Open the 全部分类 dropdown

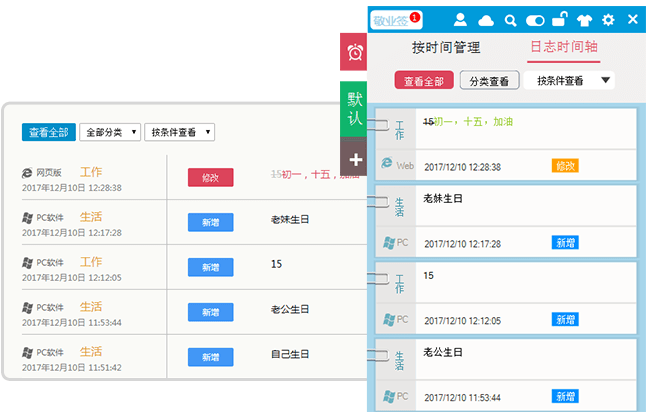108,132
